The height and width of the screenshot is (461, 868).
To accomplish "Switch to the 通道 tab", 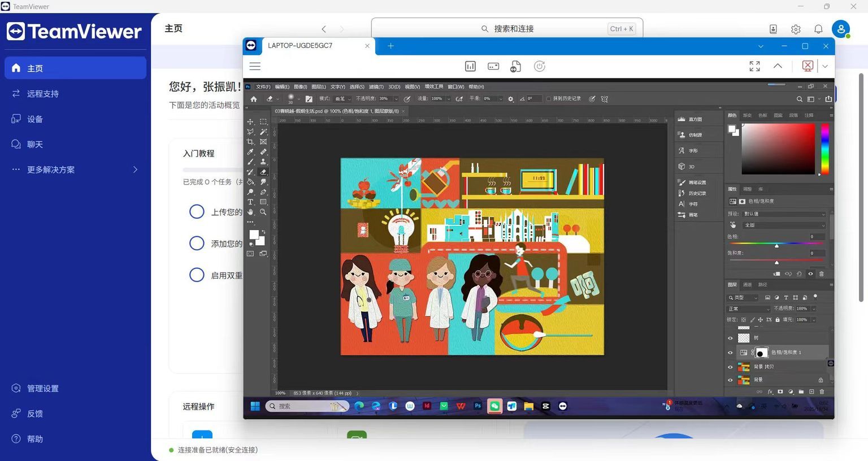I will [x=747, y=285].
